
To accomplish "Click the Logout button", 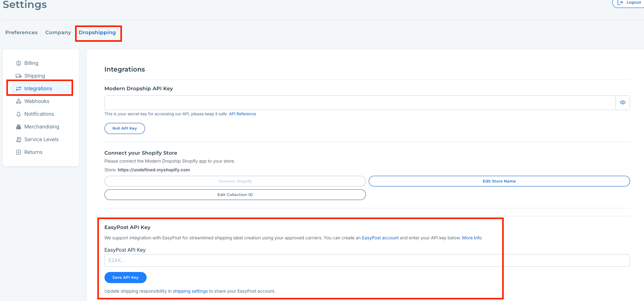I will click(x=629, y=3).
